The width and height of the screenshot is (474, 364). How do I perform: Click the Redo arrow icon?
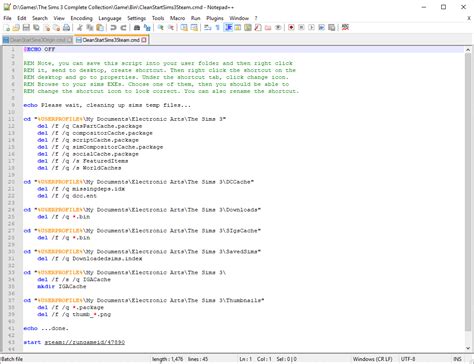(x=123, y=28)
